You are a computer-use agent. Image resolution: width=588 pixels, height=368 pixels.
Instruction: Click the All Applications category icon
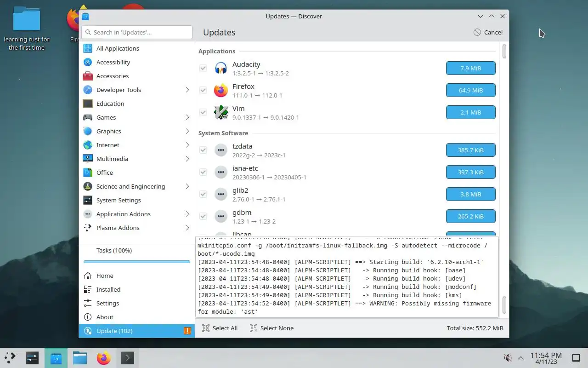pos(88,48)
